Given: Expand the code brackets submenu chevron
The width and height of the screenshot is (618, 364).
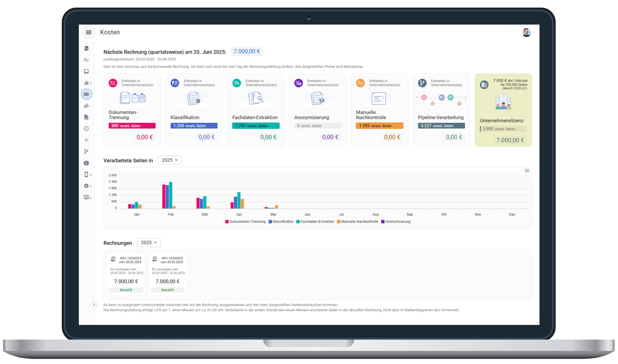Looking at the screenshot, I should (x=91, y=175).
